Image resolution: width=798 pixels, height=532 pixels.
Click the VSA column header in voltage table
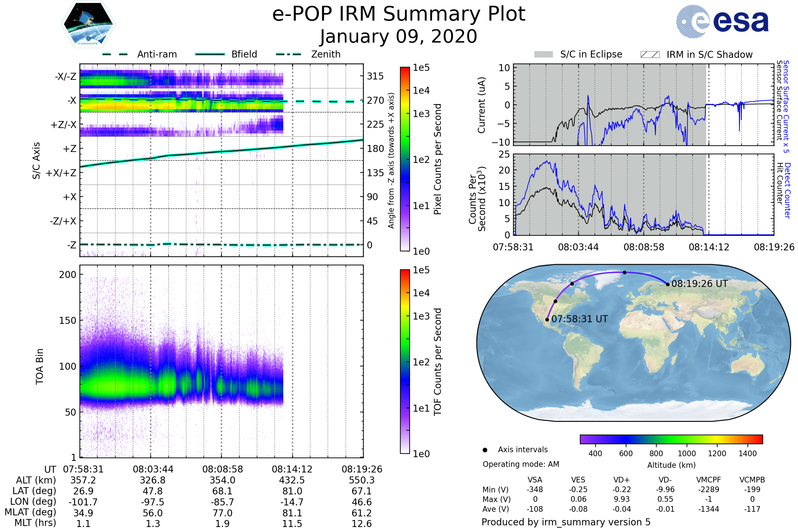(x=535, y=480)
